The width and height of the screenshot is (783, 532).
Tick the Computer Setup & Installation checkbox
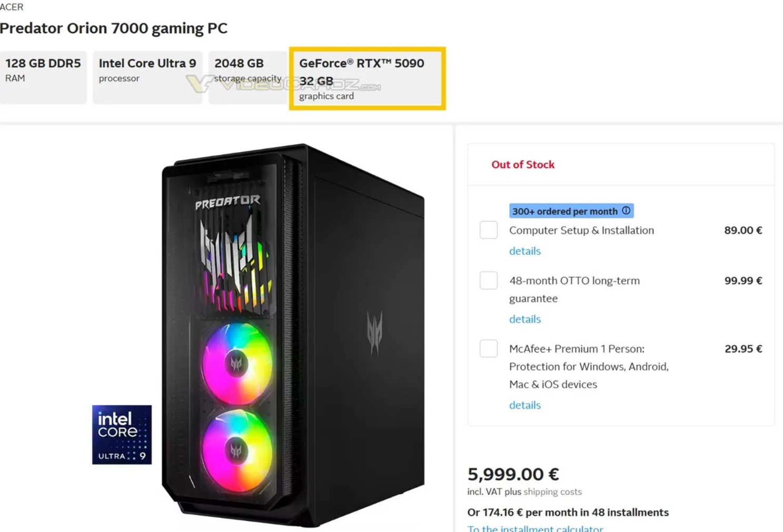(x=489, y=230)
